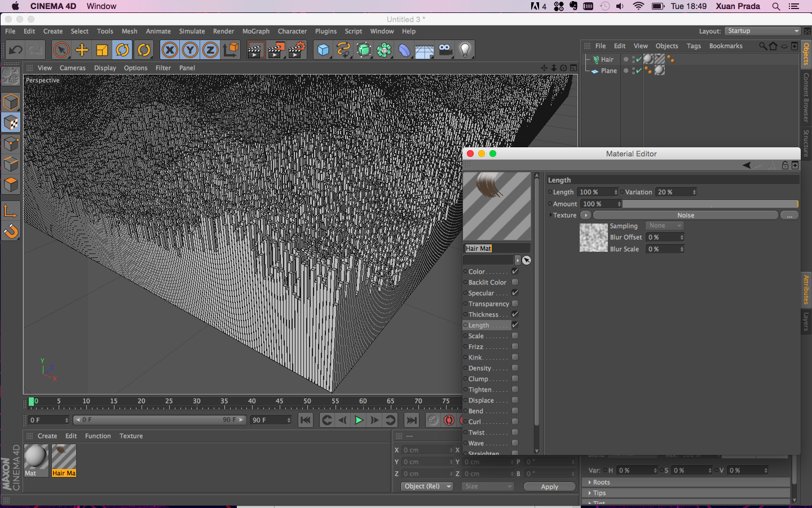Click the Undo arrow icon
This screenshot has height=508, width=812.
click(15, 50)
